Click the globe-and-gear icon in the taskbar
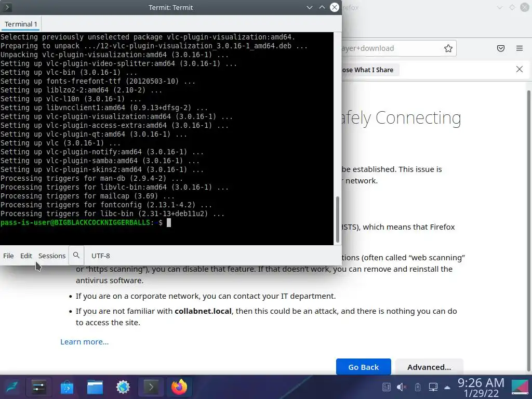532x399 pixels. [123, 387]
